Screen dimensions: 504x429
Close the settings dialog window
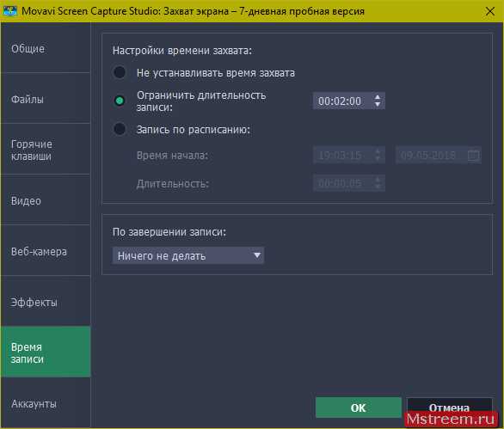[490, 11]
